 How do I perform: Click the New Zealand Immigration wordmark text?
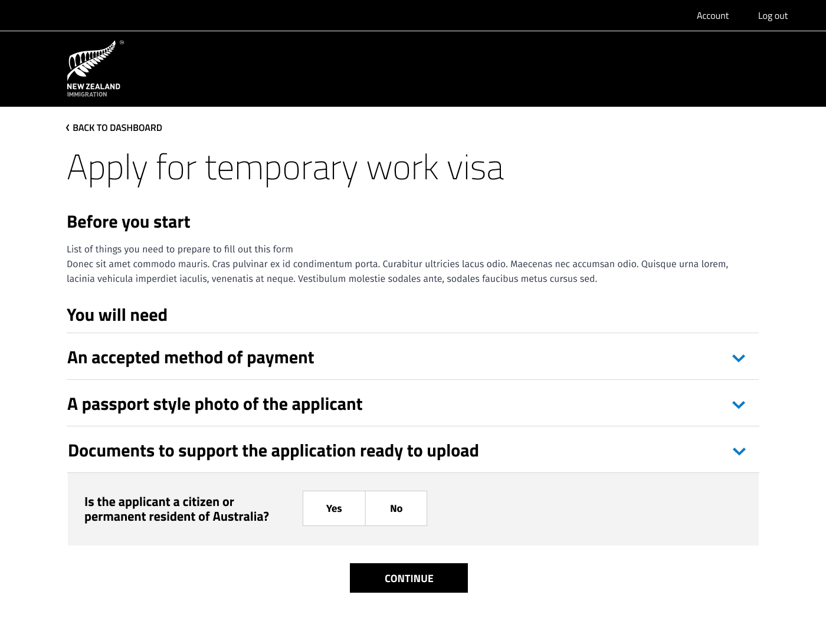[93, 90]
